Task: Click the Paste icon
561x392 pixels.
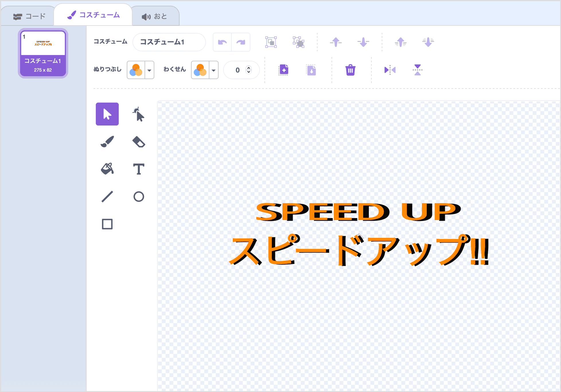Action: click(311, 70)
